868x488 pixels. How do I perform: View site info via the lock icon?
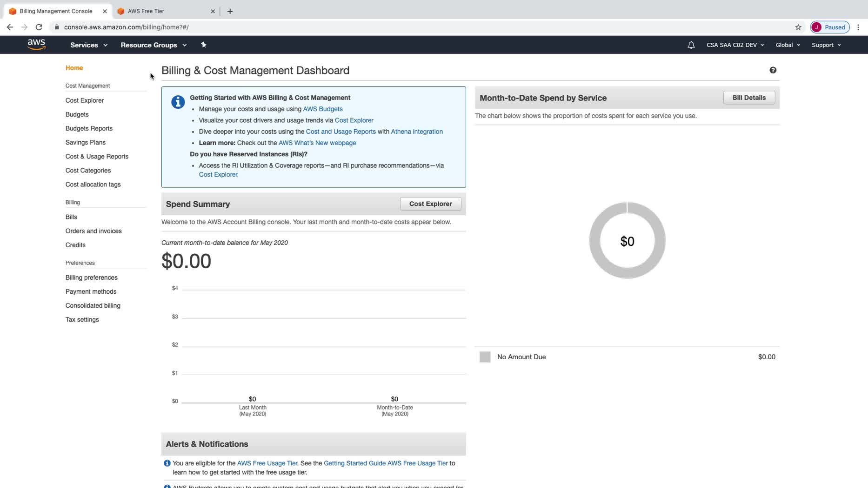click(x=57, y=27)
